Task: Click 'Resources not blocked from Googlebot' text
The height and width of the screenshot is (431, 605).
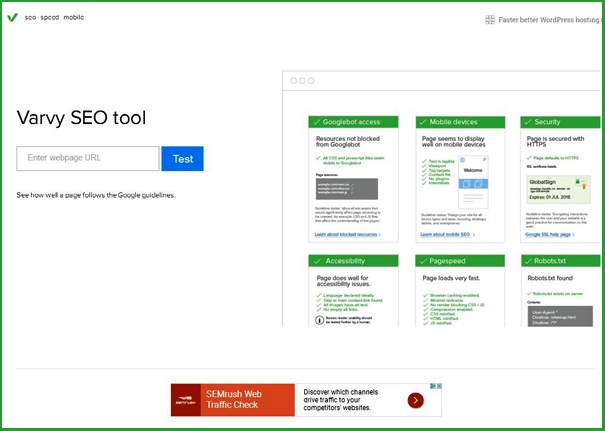Action: [348, 142]
